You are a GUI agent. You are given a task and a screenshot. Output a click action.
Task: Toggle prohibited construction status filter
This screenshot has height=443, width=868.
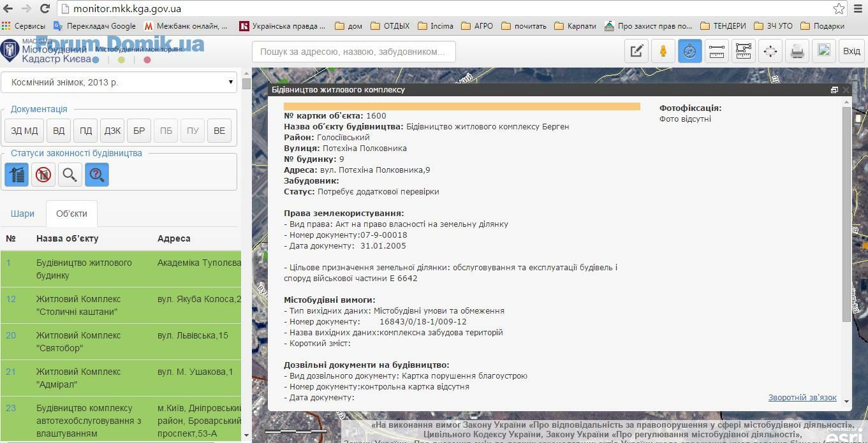[43, 175]
